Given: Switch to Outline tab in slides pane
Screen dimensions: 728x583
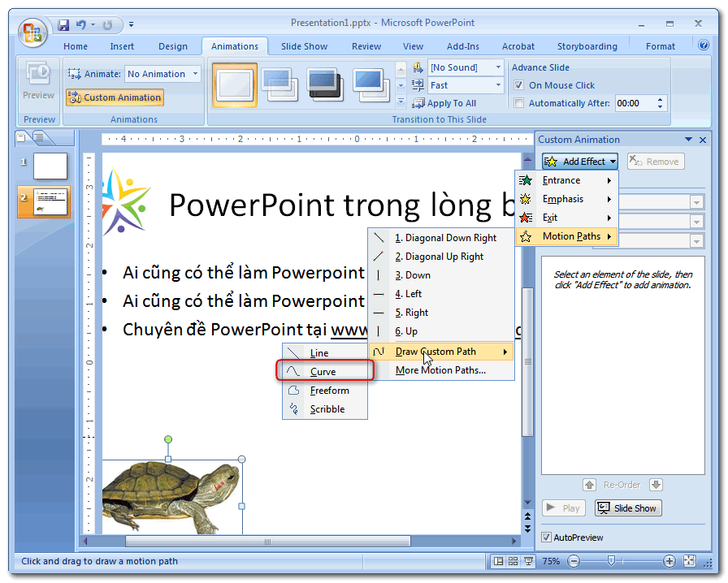Looking at the screenshot, I should point(39,137).
